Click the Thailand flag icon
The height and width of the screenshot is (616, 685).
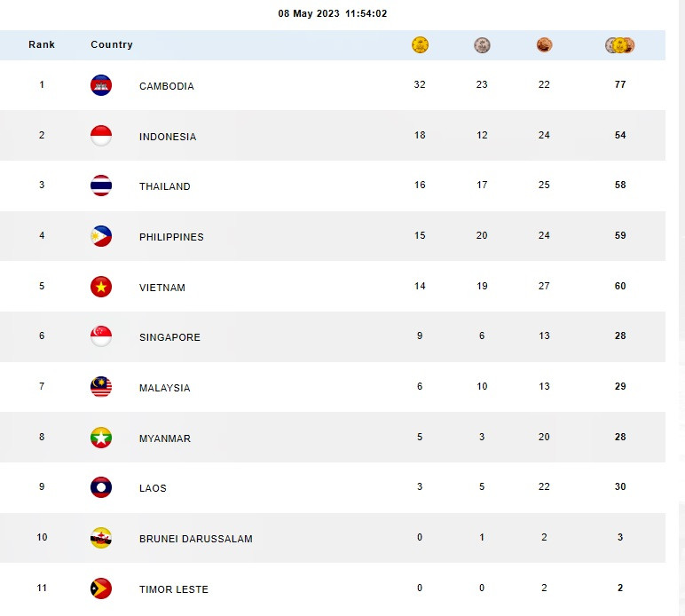coord(101,186)
